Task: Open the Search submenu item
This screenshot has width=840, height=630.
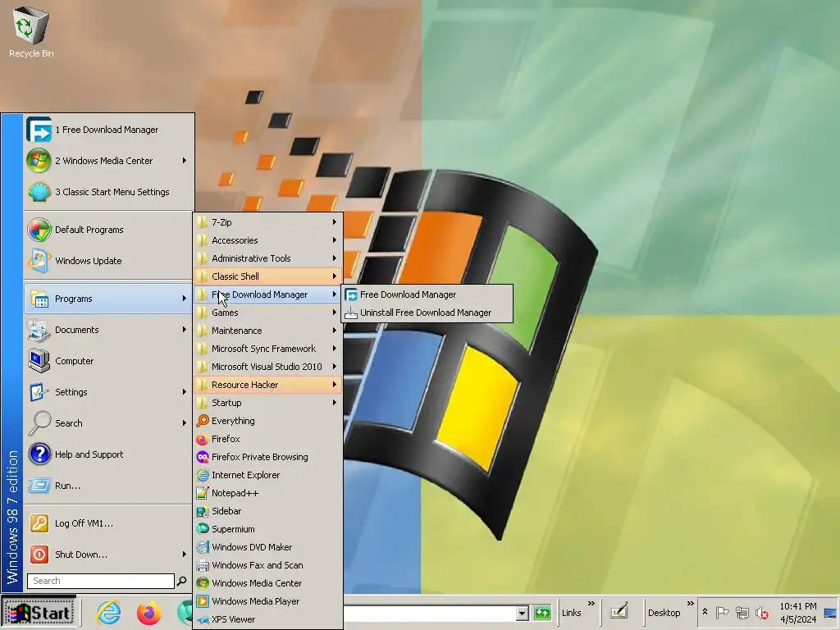Action: tap(109, 423)
